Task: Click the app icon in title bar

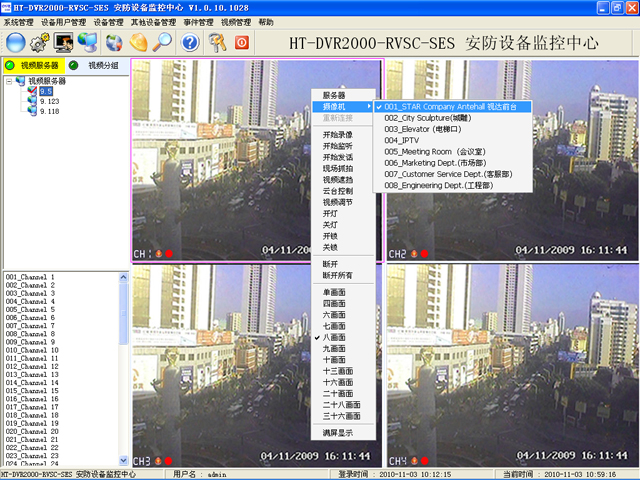Action: coord(6,7)
